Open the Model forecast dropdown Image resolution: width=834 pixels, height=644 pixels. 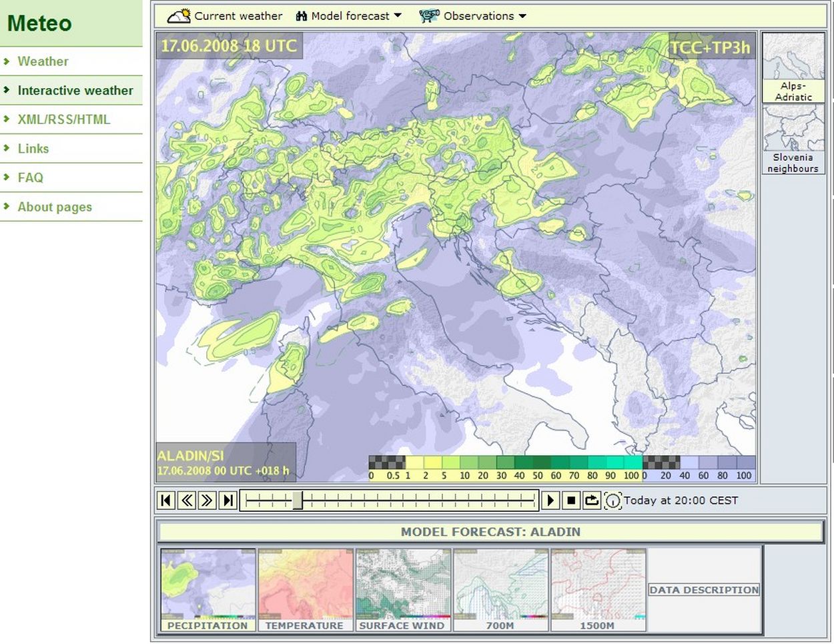pyautogui.click(x=349, y=16)
